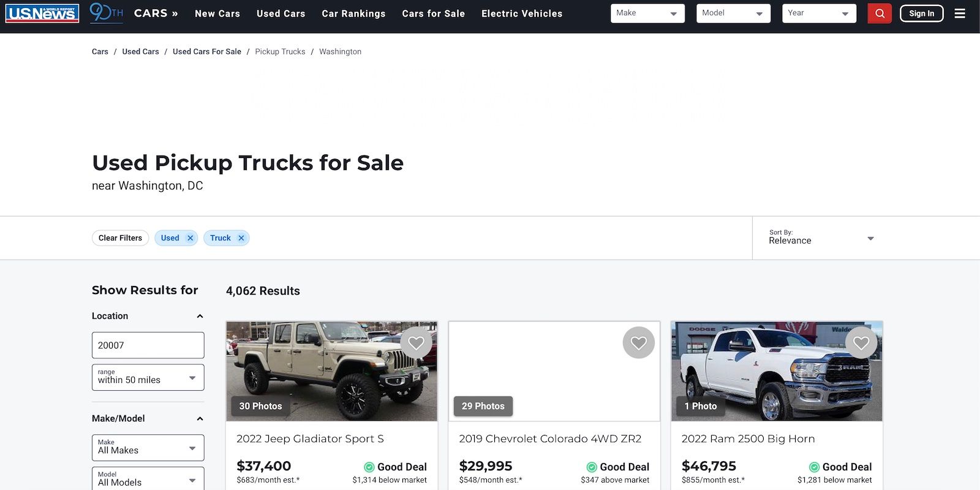
Task: Click the 90th anniversary badge
Action: (105, 12)
